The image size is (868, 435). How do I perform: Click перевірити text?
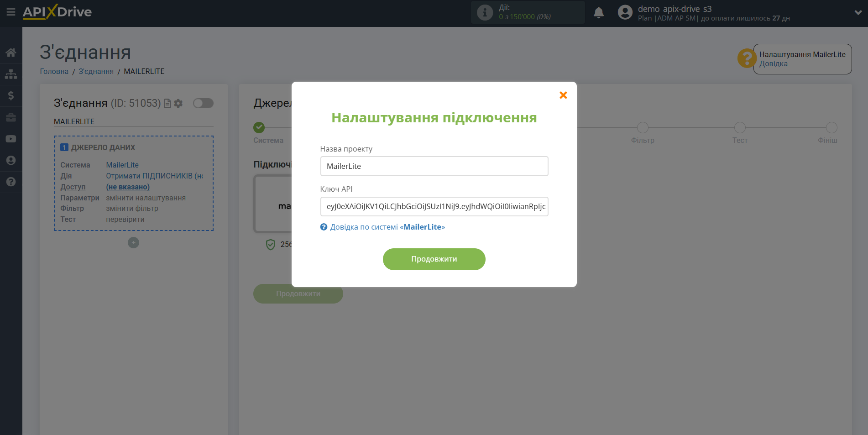125,219
